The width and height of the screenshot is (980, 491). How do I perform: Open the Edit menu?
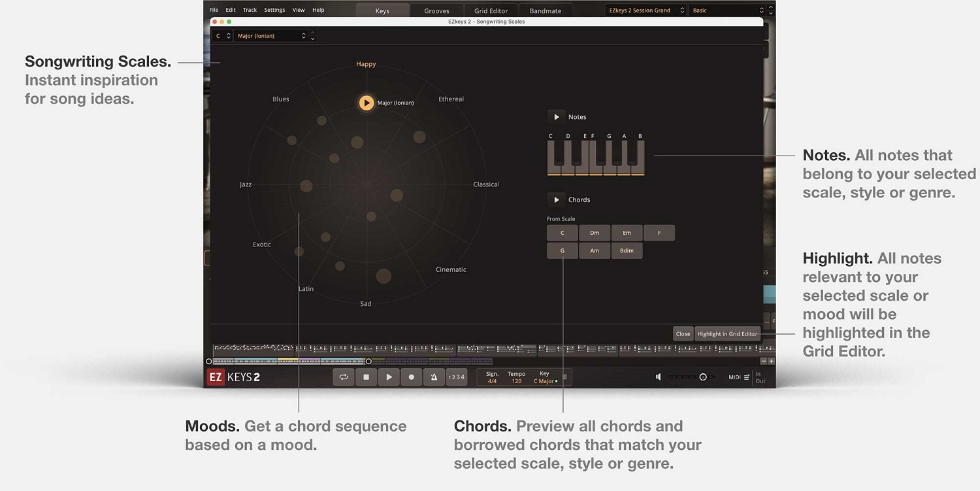pos(231,10)
